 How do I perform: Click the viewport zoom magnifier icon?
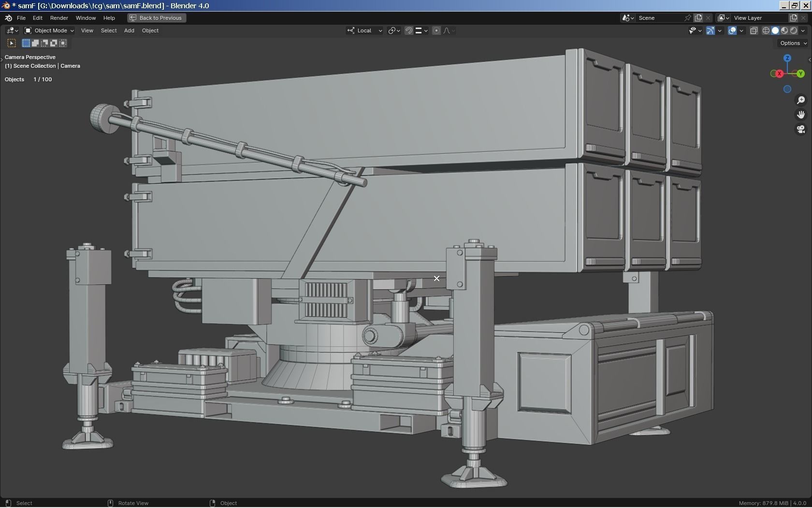click(801, 100)
